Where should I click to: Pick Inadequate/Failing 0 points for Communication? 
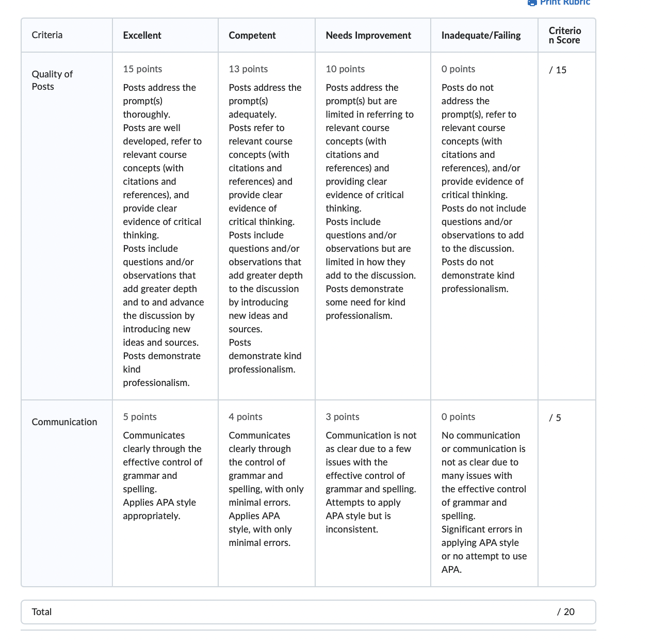(484, 493)
